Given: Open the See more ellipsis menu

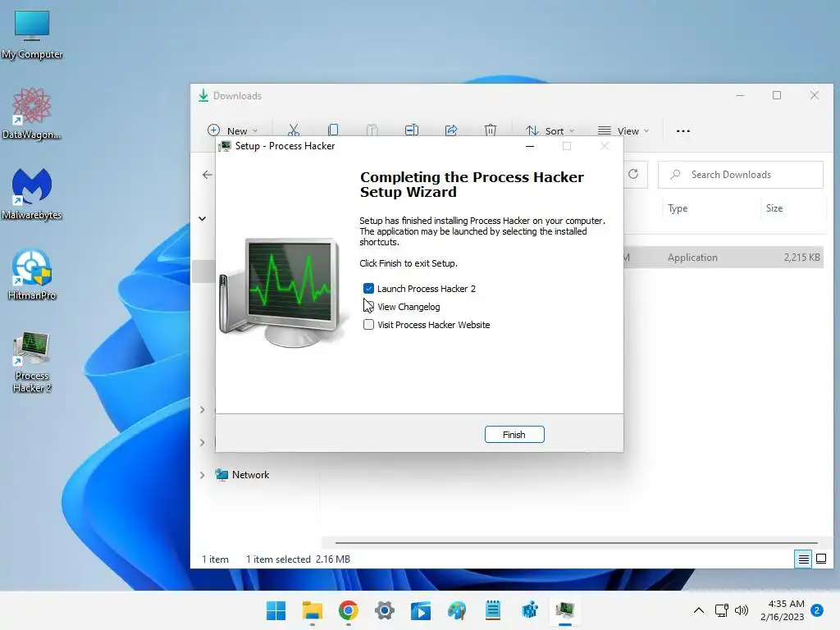Looking at the screenshot, I should pos(683,130).
